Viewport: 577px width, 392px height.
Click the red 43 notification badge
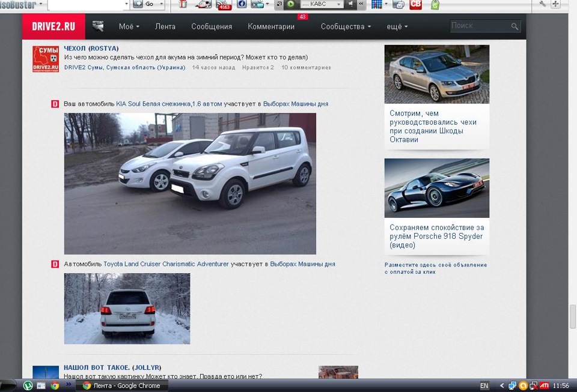[x=302, y=17]
